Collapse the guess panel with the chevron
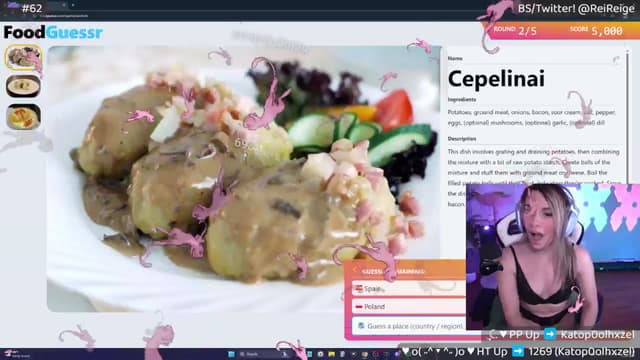Viewport: 640px width, 360px height. pyautogui.click(x=355, y=271)
